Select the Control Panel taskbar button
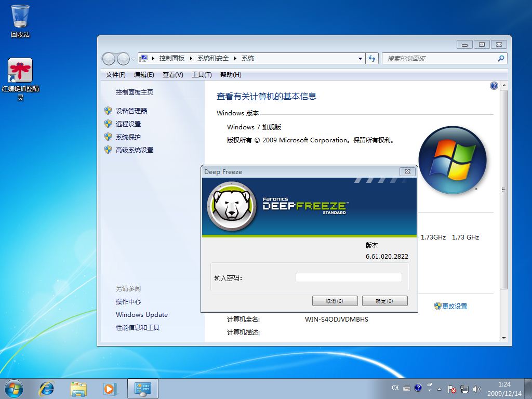The height and width of the screenshot is (399, 532). (x=142, y=389)
